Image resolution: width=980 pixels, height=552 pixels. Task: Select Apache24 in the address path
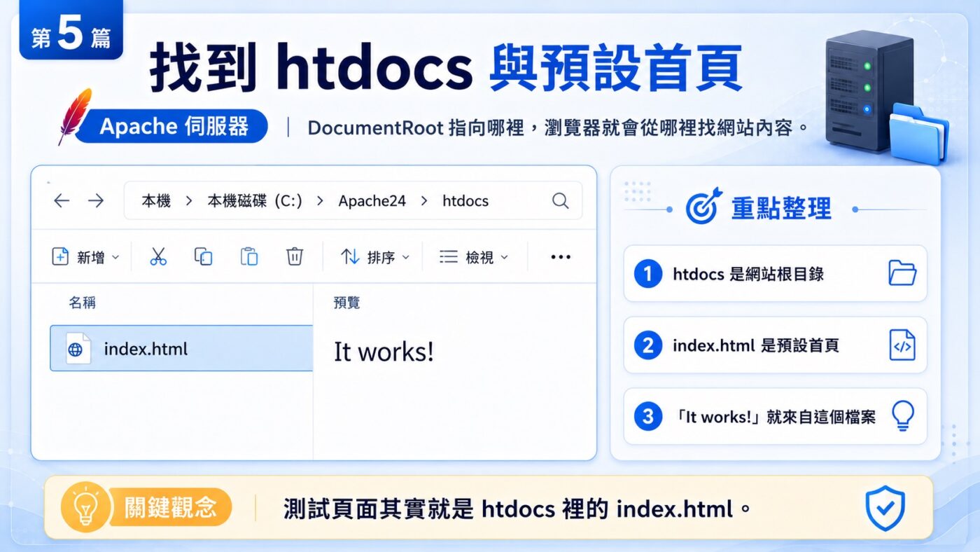[x=372, y=201]
